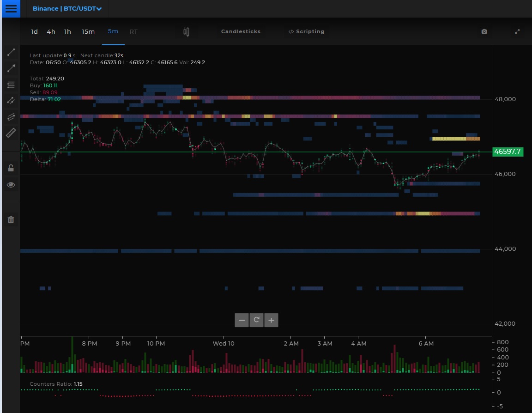532x413 pixels.
Task: Click the 3 AM time axis label
Action: point(325,343)
